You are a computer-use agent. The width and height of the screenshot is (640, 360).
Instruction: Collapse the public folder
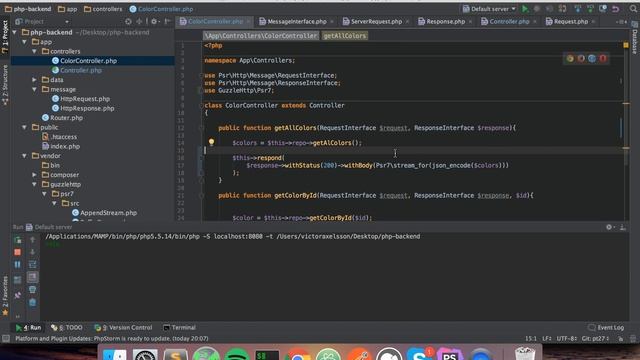pos(24,127)
